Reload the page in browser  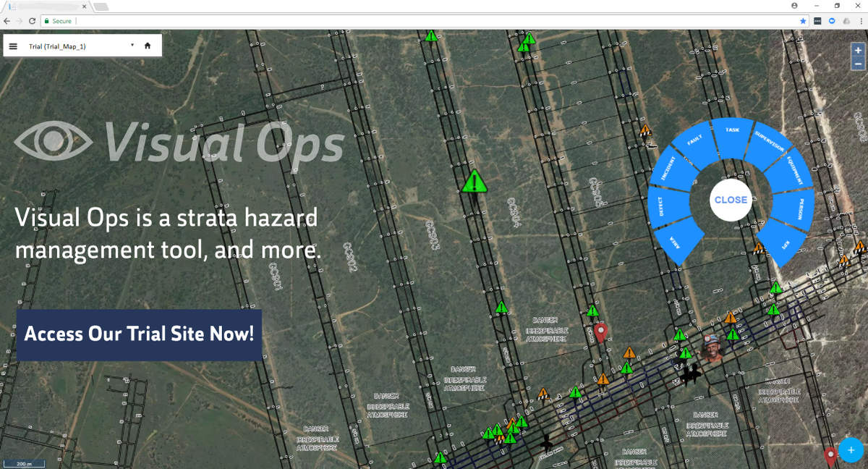[32, 21]
